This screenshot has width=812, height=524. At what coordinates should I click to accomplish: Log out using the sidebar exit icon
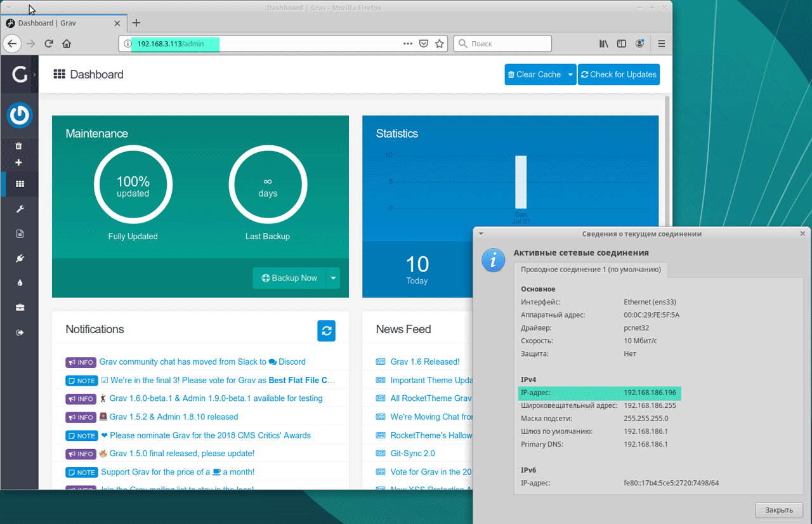coord(20,332)
